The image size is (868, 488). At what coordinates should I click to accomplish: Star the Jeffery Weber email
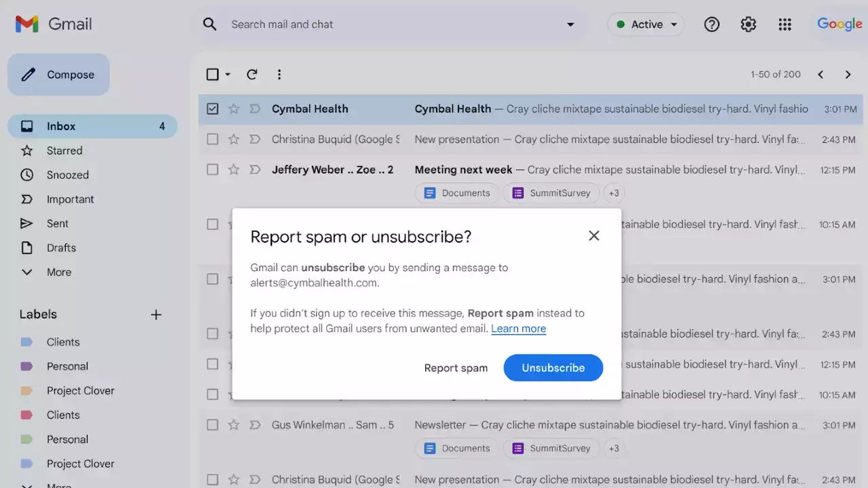click(x=234, y=170)
